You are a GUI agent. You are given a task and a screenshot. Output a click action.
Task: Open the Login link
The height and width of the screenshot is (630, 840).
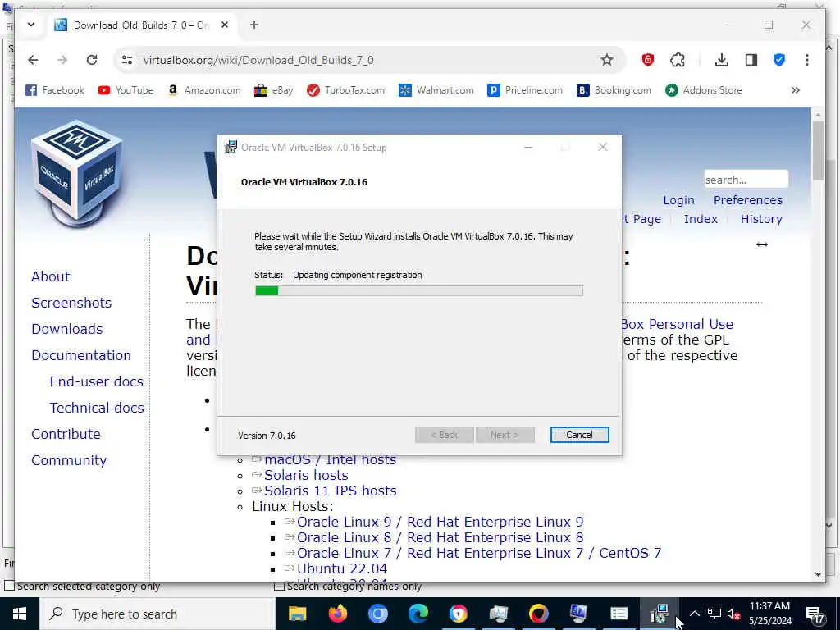coord(678,200)
